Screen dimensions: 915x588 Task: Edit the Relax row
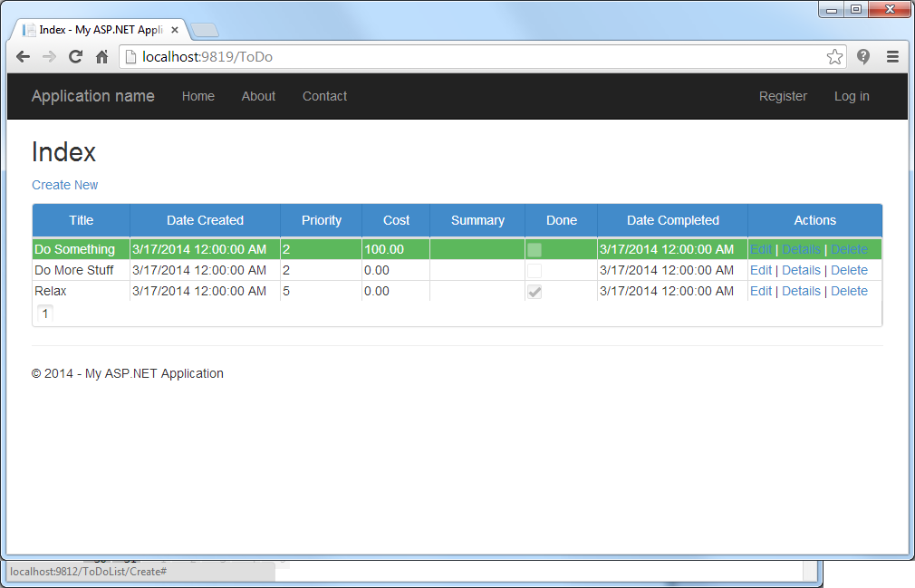tap(761, 291)
